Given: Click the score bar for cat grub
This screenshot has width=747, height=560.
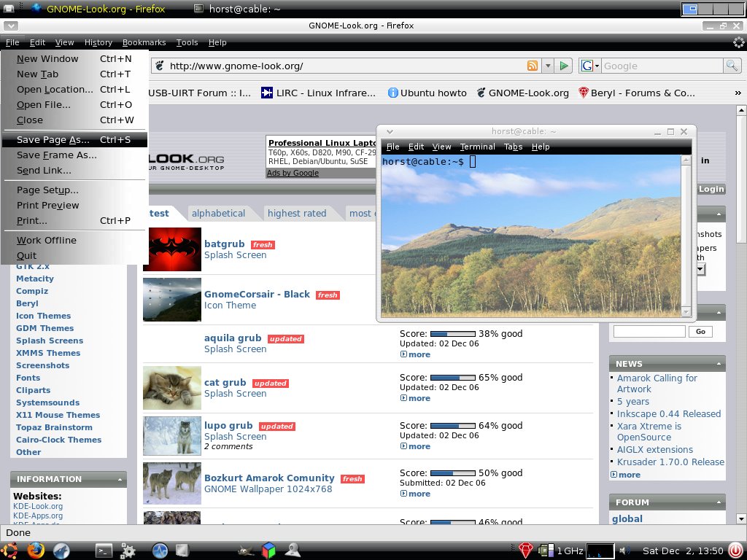Looking at the screenshot, I should [452, 378].
